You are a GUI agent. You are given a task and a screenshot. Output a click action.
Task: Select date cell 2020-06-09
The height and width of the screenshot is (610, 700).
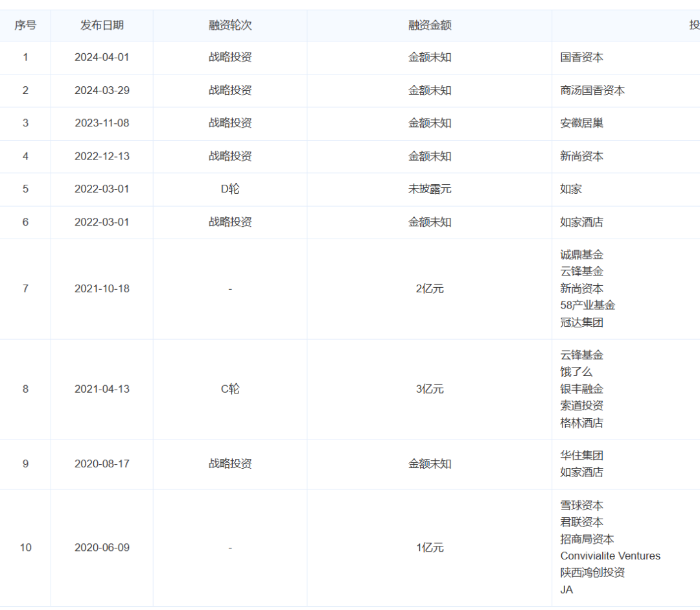tap(102, 548)
